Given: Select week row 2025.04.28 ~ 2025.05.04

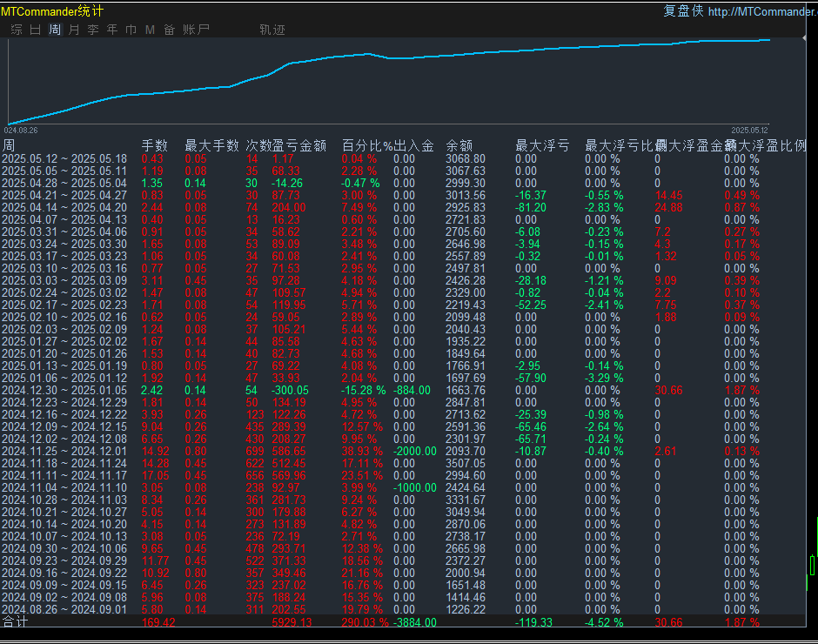Looking at the screenshot, I should tap(403, 183).
